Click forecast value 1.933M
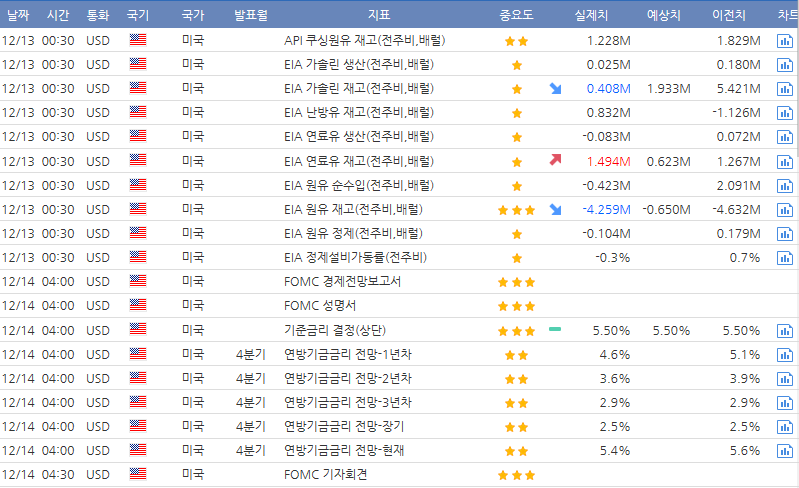Screen dimensions: 799x488 (669, 89)
